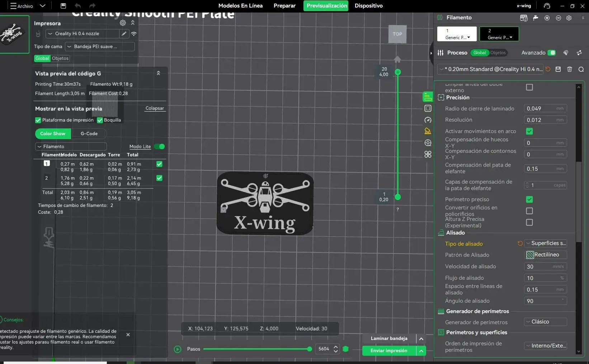Click the compare presets icon beside Avanzado

(x=566, y=53)
